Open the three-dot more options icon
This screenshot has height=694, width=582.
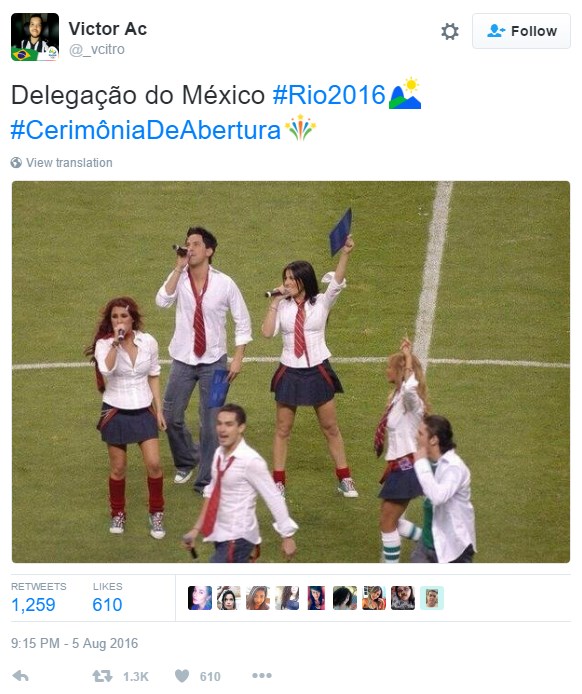point(262,675)
